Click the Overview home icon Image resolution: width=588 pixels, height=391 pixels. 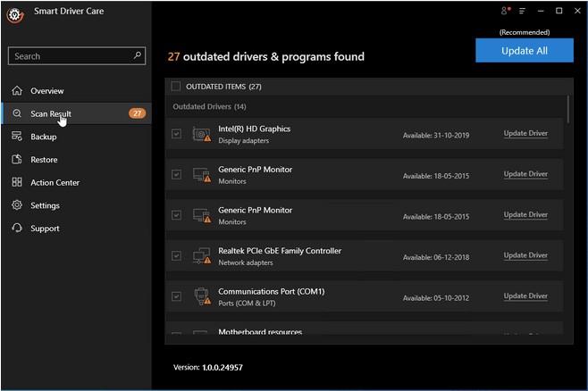(17, 91)
